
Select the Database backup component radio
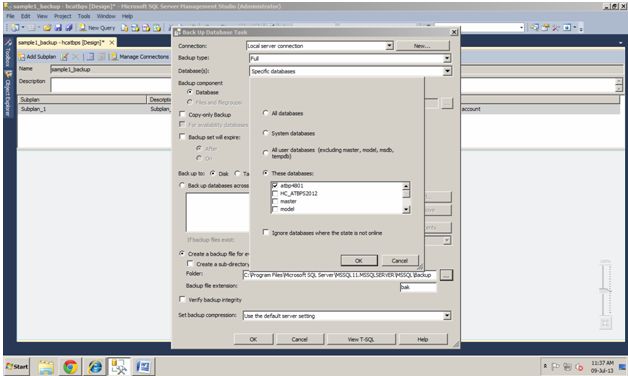click(x=190, y=92)
